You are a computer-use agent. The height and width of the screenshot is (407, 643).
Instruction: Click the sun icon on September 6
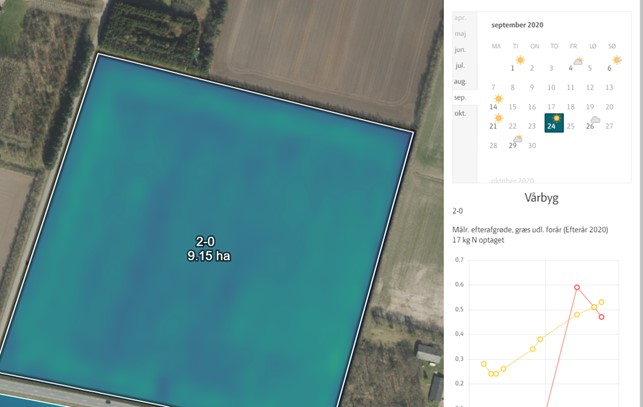point(615,61)
